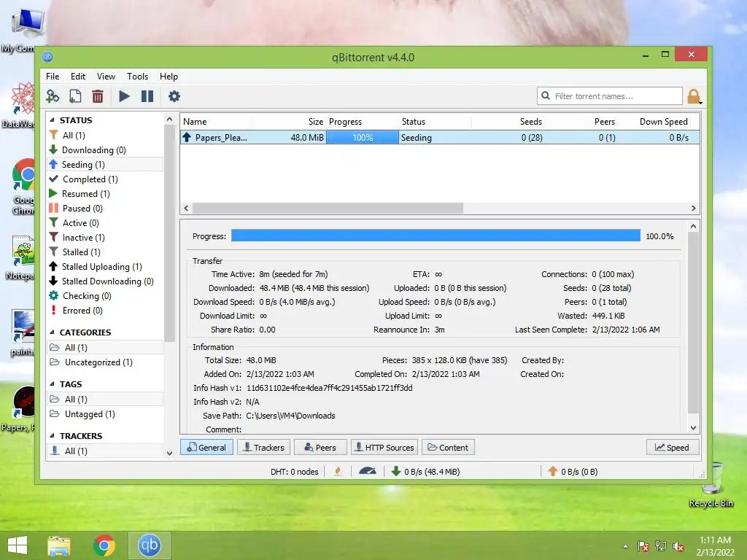Select the Inactive (1) status filter
747x560 pixels.
(105, 238)
